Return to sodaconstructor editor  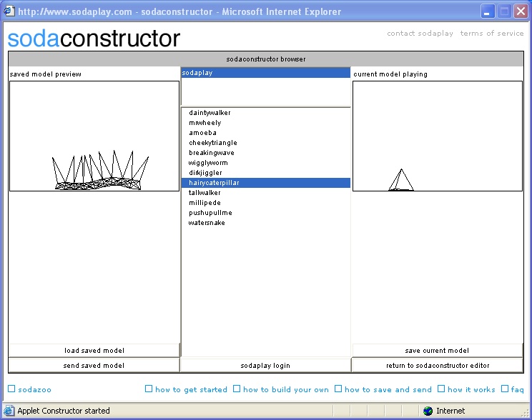click(x=438, y=366)
